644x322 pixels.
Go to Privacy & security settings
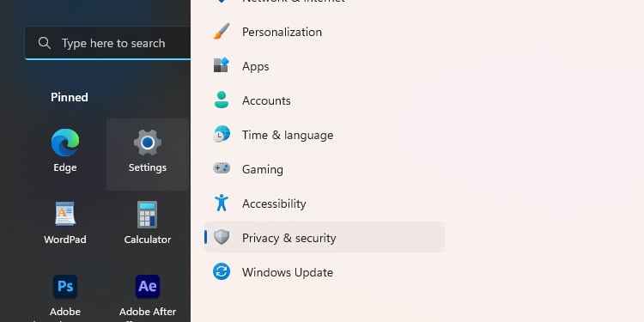click(x=325, y=237)
